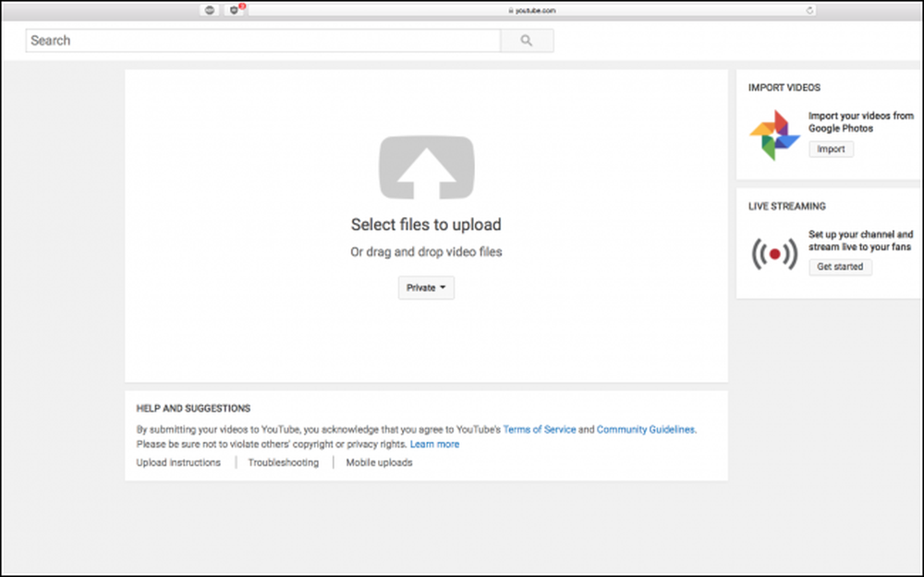Open the Private privacy dropdown

pyautogui.click(x=426, y=288)
